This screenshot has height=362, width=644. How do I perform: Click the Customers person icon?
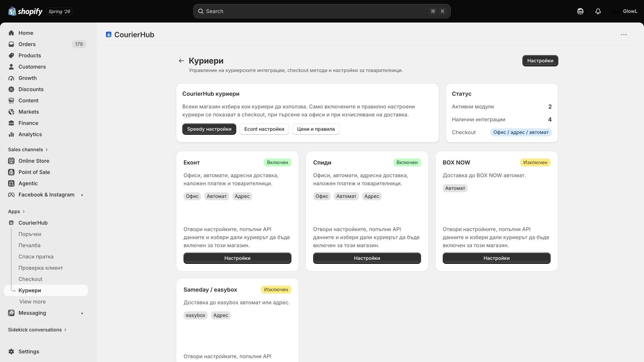(11, 67)
